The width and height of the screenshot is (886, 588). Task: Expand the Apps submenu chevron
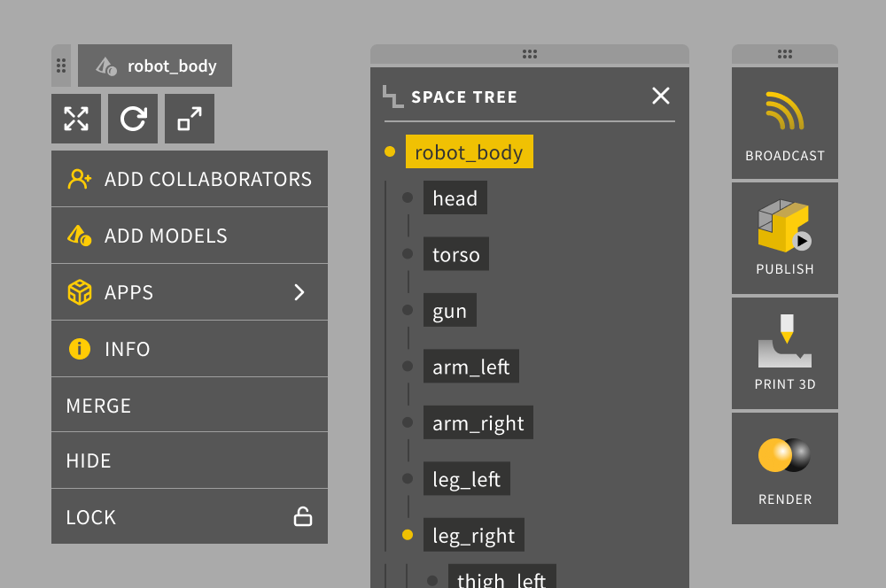(x=299, y=292)
